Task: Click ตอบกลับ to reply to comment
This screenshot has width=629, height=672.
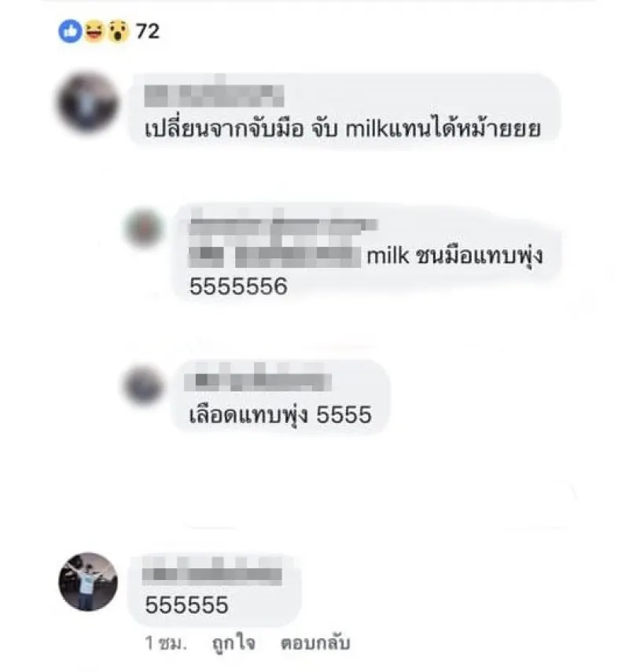Action: tap(315, 643)
